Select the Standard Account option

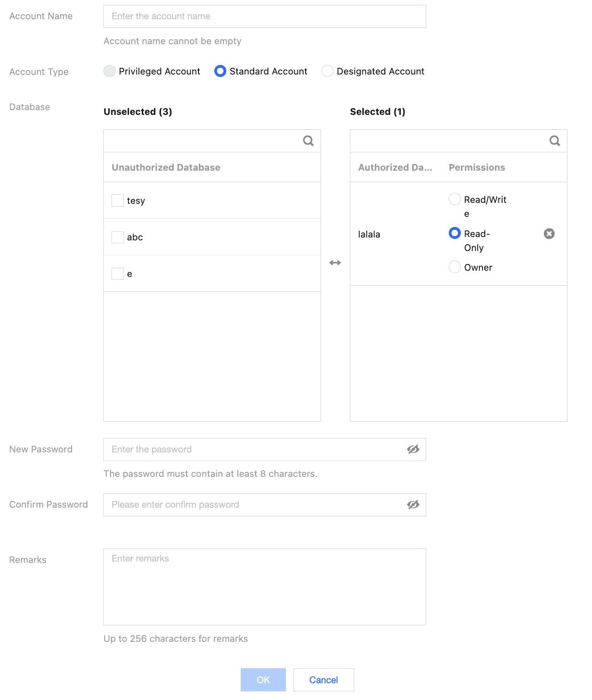[x=220, y=71]
